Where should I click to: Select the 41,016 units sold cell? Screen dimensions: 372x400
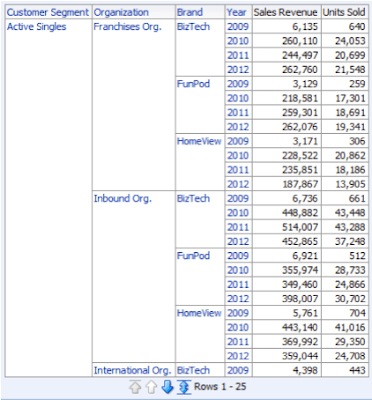345,328
